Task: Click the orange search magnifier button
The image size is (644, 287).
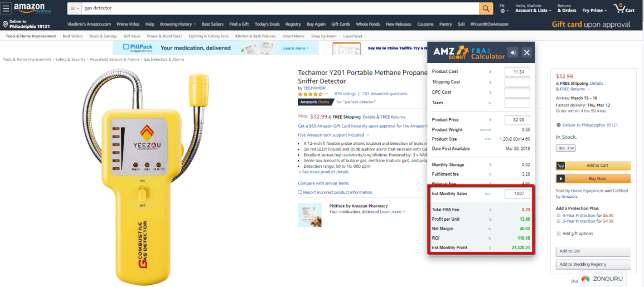Action: (x=486, y=8)
